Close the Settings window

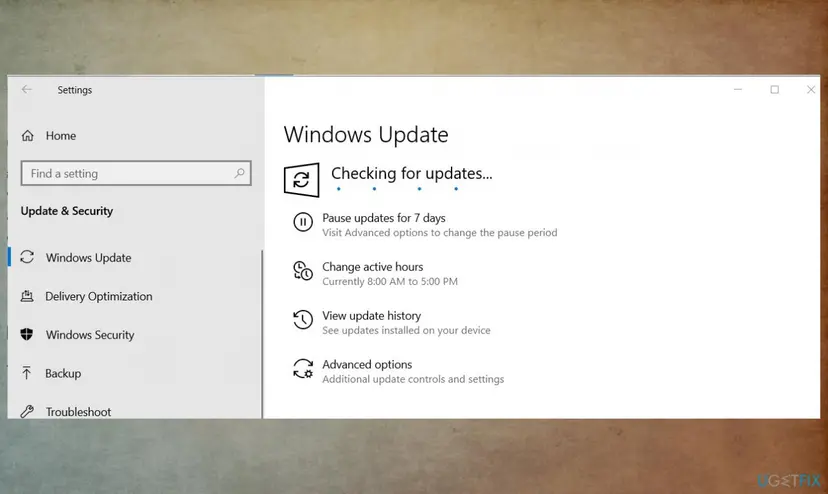pos(811,90)
